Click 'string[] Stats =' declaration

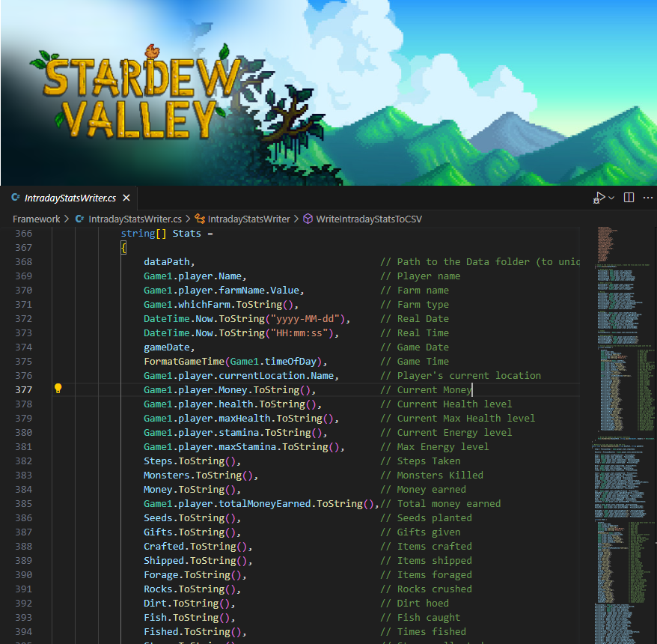(167, 234)
